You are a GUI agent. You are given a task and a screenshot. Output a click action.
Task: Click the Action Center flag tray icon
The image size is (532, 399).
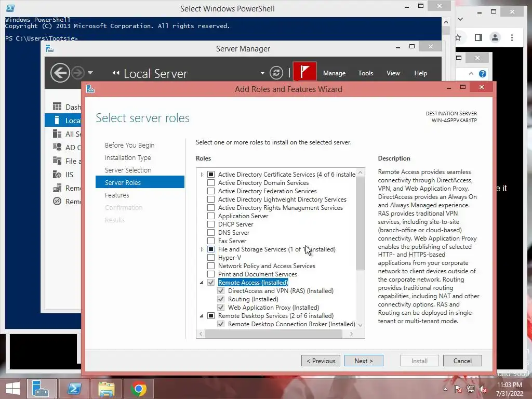pos(458,389)
